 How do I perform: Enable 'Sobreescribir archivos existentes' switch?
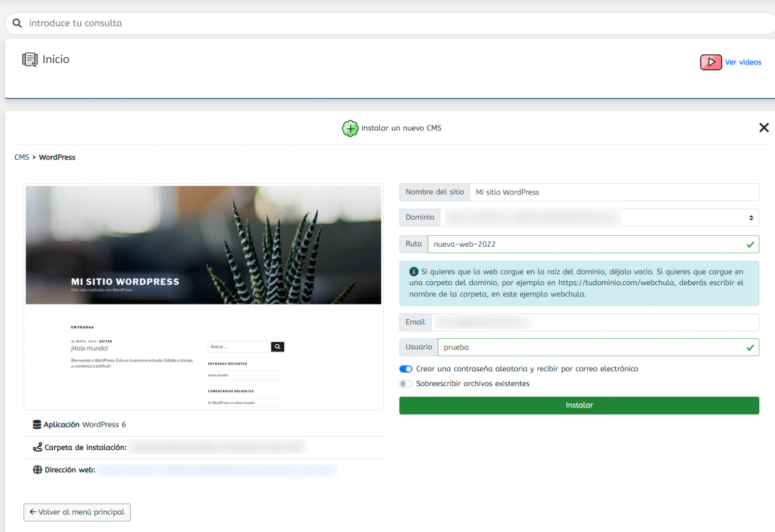point(406,384)
